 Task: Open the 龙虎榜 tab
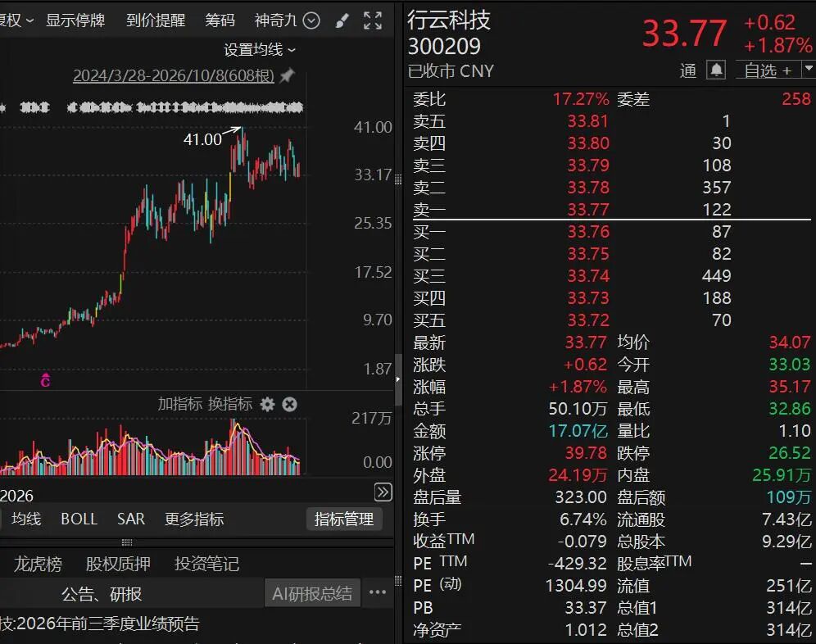coord(38,564)
